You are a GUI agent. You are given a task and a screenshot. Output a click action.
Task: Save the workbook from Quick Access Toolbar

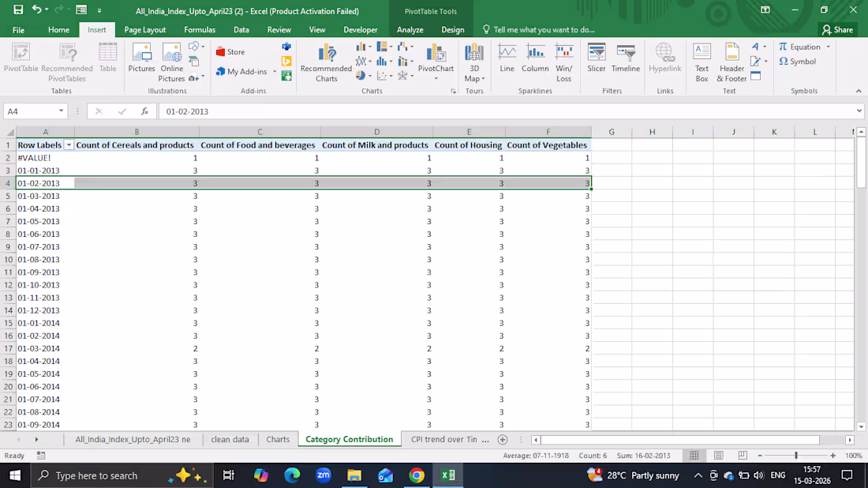(x=18, y=10)
